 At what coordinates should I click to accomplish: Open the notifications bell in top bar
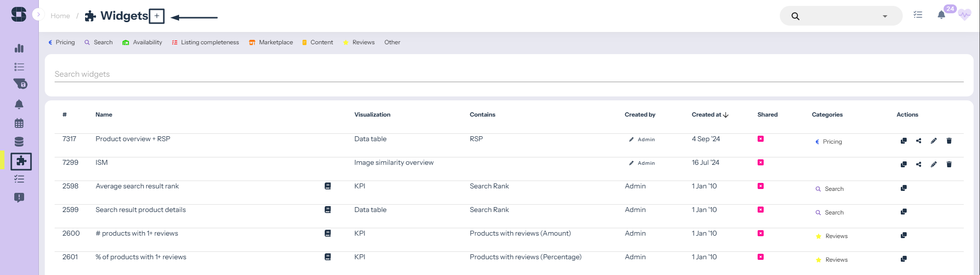pos(941,15)
